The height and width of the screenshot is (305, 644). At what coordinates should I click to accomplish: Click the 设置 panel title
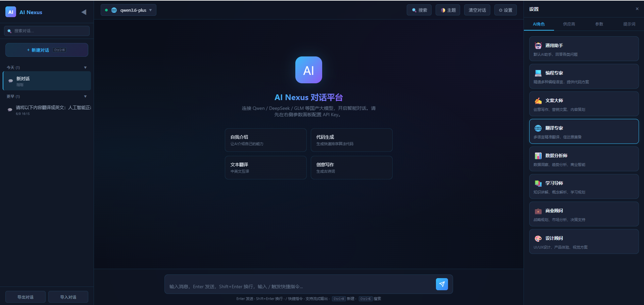coord(534,9)
